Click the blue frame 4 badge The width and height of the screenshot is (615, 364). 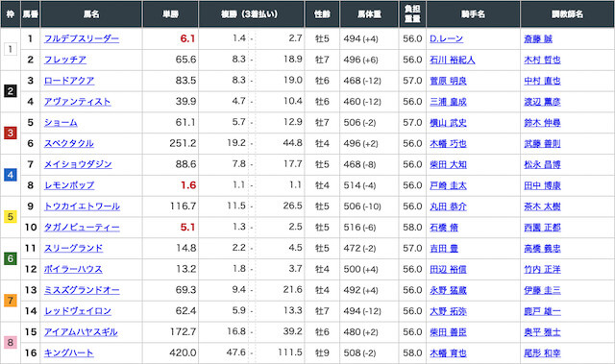point(11,175)
